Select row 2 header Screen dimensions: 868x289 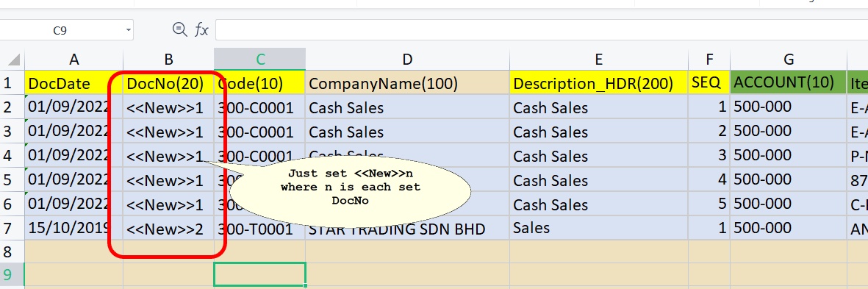[12, 107]
